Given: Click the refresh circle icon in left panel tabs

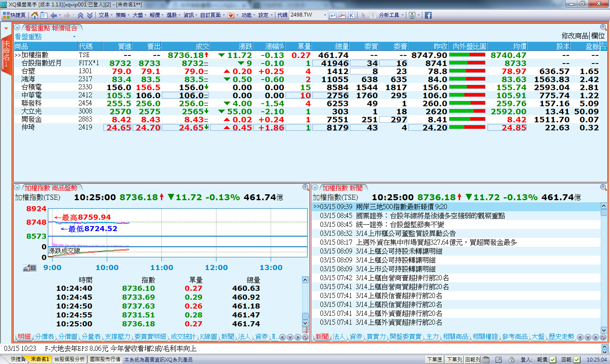Looking at the screenshot, I should click(305, 337).
